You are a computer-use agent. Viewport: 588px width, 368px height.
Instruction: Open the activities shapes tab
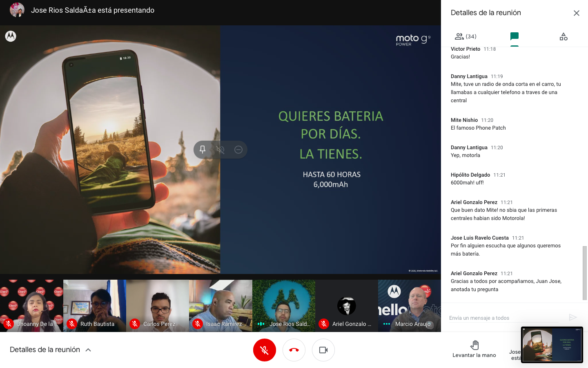(x=563, y=37)
